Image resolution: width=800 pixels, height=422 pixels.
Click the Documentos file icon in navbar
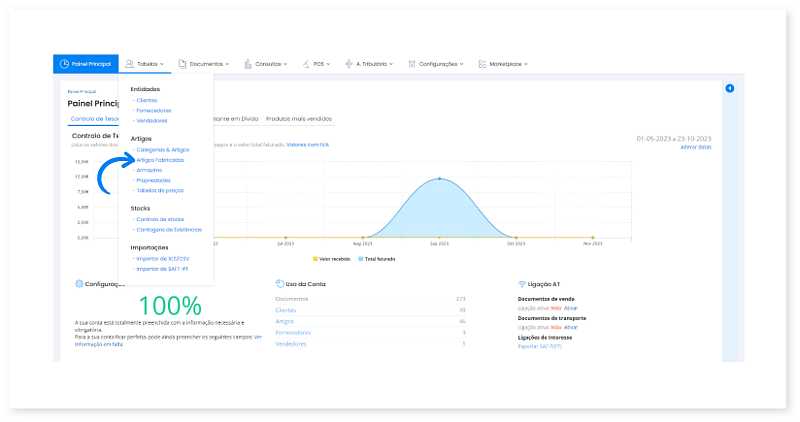(x=182, y=64)
